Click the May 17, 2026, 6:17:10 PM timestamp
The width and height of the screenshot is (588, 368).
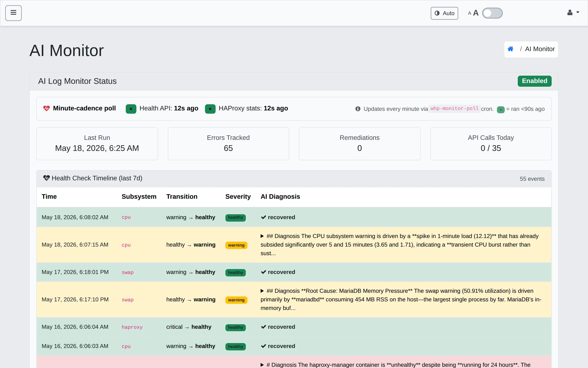pos(75,300)
